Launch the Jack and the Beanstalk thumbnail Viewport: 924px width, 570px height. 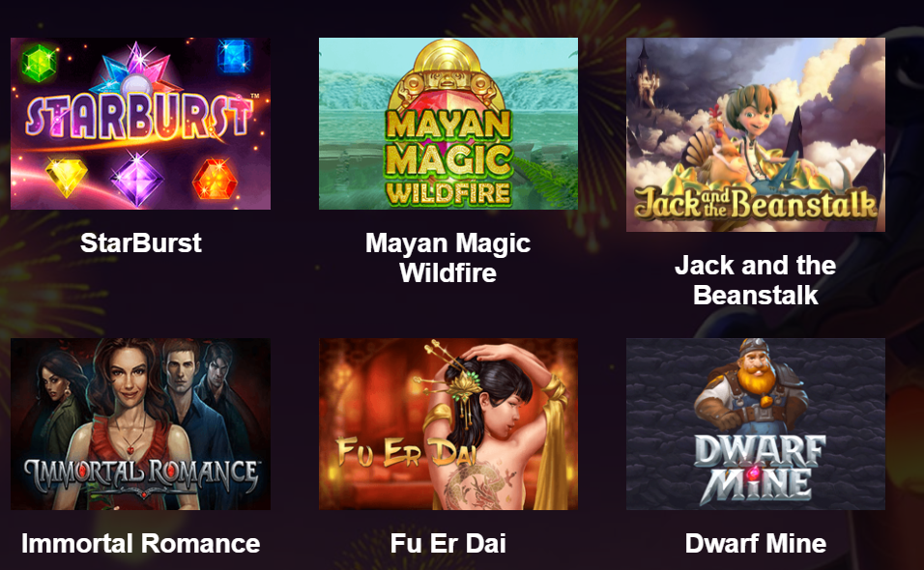[x=756, y=134]
